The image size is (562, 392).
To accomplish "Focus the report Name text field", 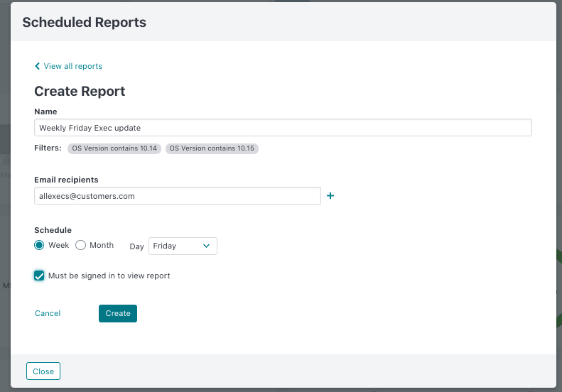I will click(x=283, y=128).
